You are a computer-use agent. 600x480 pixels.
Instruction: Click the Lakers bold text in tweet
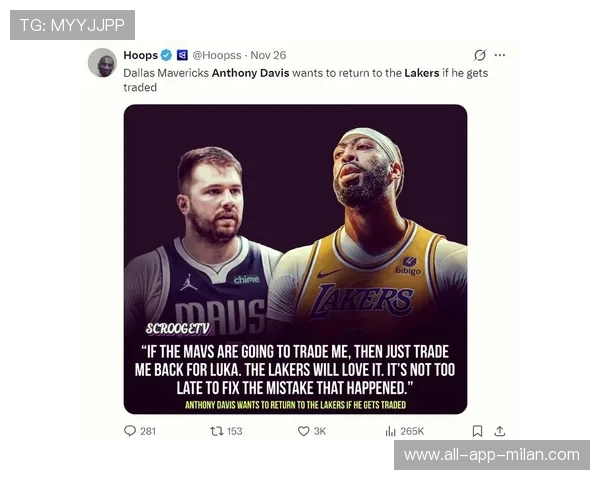[422, 73]
